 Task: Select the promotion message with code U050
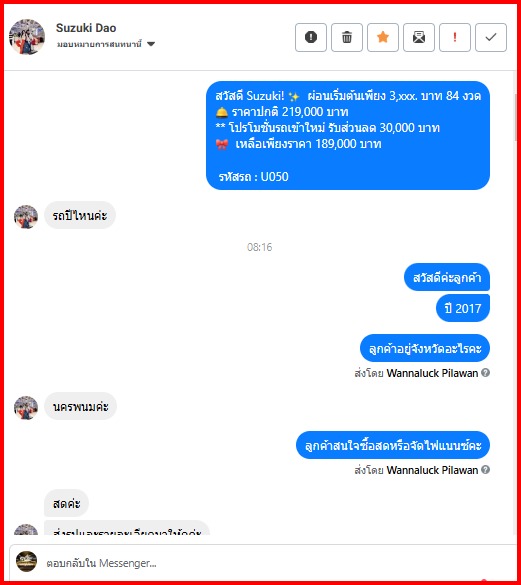348,135
